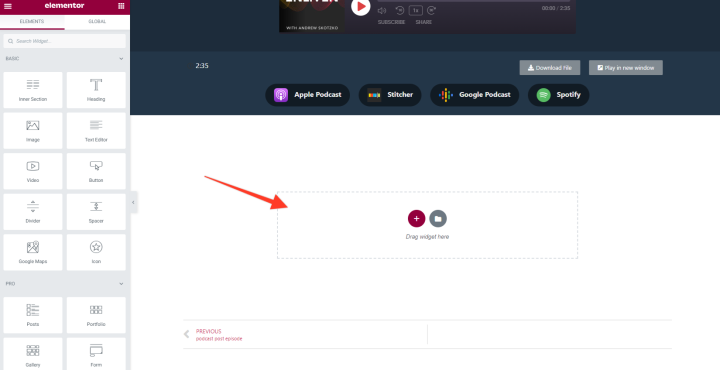Click the Download File button
The width and height of the screenshot is (720, 370).
pos(550,67)
